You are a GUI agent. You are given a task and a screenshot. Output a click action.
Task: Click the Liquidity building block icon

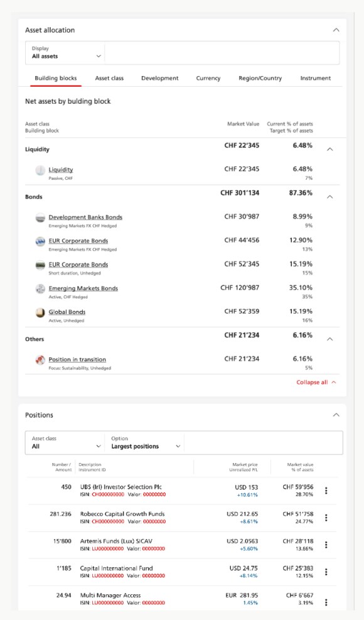click(40, 171)
